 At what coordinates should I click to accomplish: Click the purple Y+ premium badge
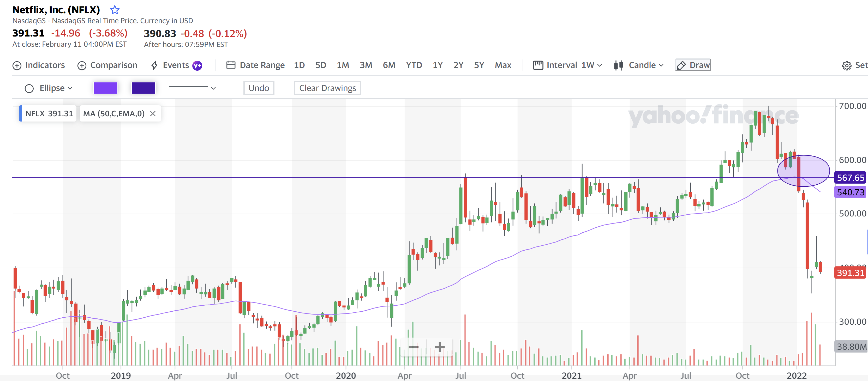coord(197,65)
